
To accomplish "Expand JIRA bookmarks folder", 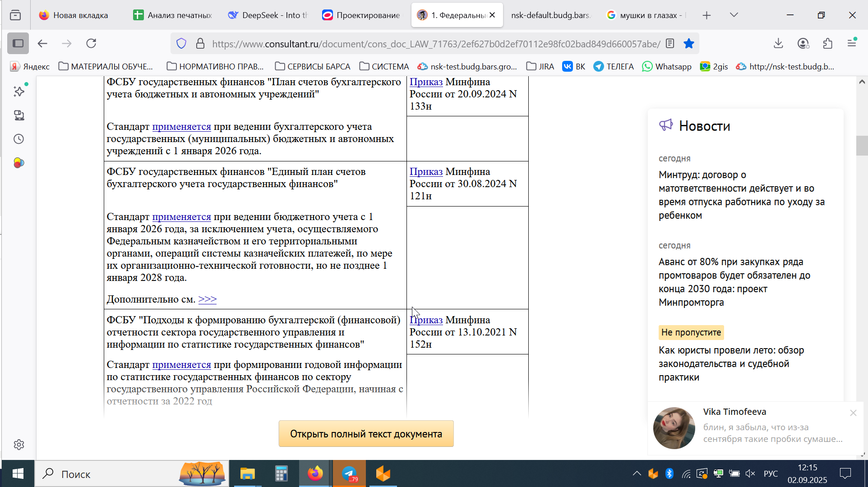I will [x=540, y=66].
